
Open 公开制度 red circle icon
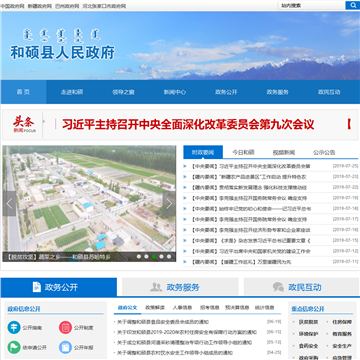click(x=65, y=328)
